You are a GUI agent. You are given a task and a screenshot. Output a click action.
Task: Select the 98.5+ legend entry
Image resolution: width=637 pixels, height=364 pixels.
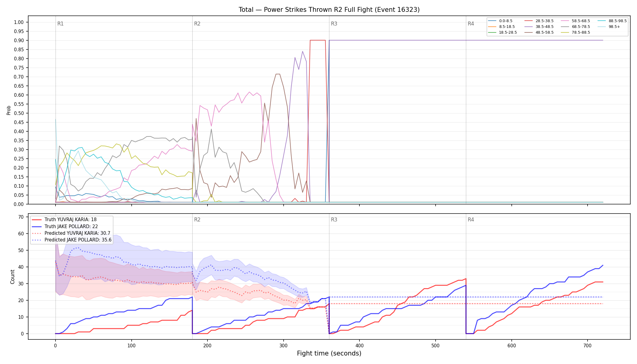[x=609, y=27]
